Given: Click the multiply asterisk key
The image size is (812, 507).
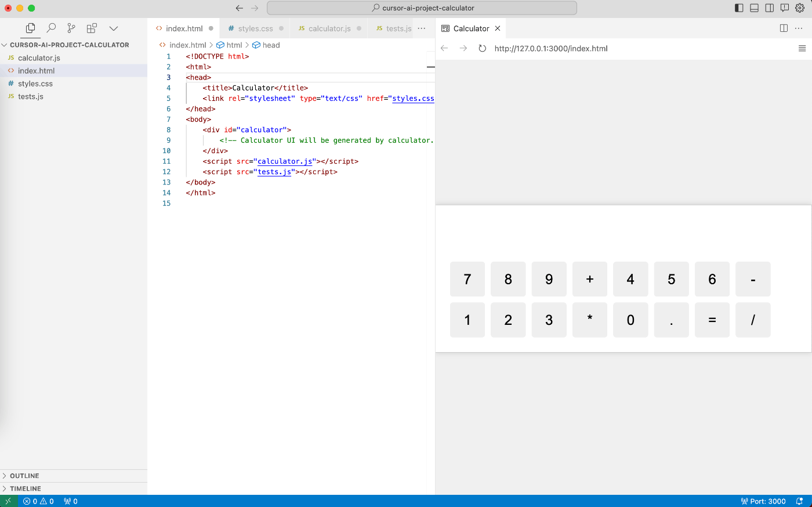Looking at the screenshot, I should pos(590,320).
